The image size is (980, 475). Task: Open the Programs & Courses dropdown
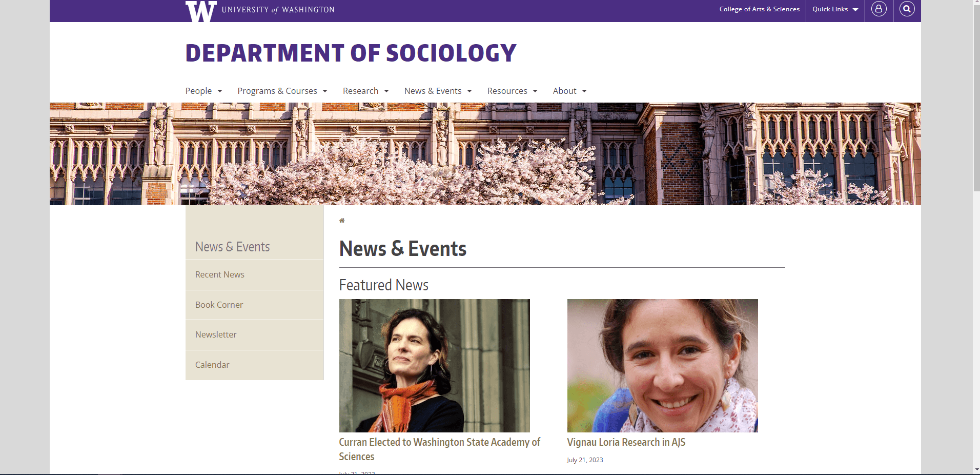[x=282, y=91]
